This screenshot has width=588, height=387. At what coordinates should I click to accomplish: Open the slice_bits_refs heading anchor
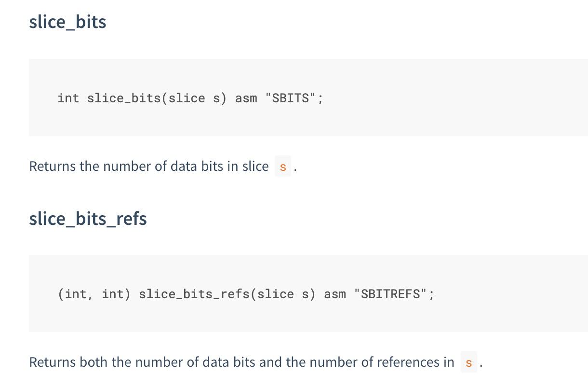point(88,219)
